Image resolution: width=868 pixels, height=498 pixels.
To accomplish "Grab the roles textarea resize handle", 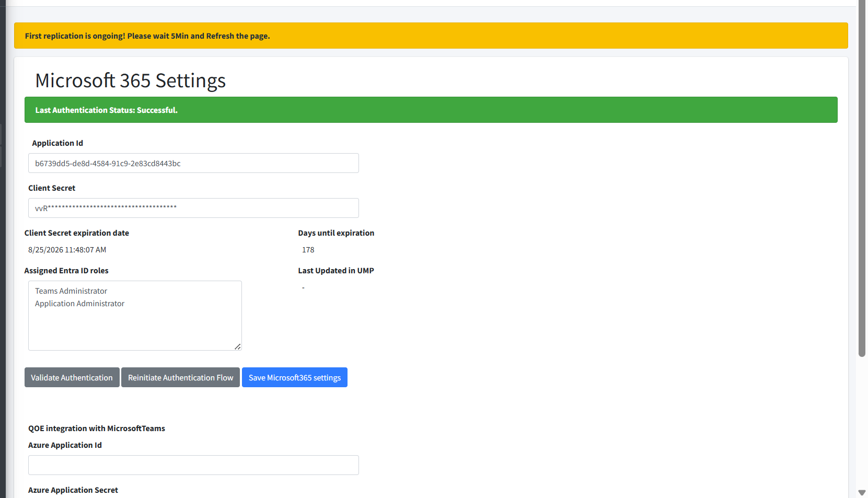I will click(x=238, y=346).
